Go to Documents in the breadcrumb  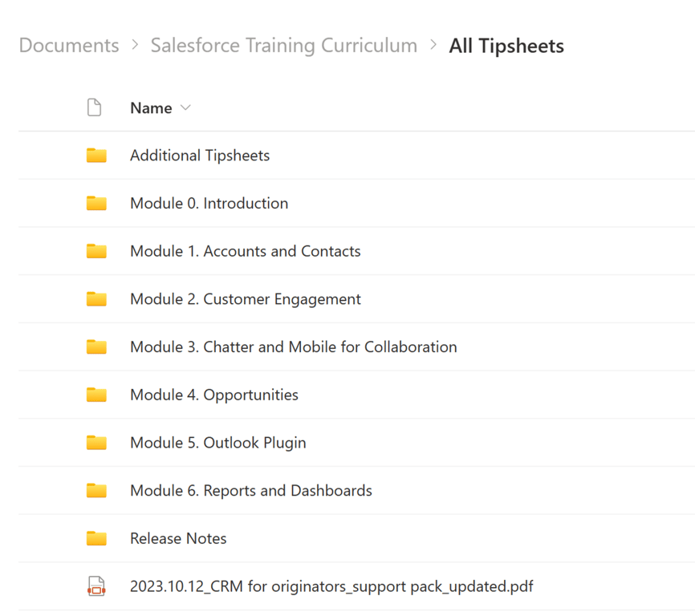point(69,46)
